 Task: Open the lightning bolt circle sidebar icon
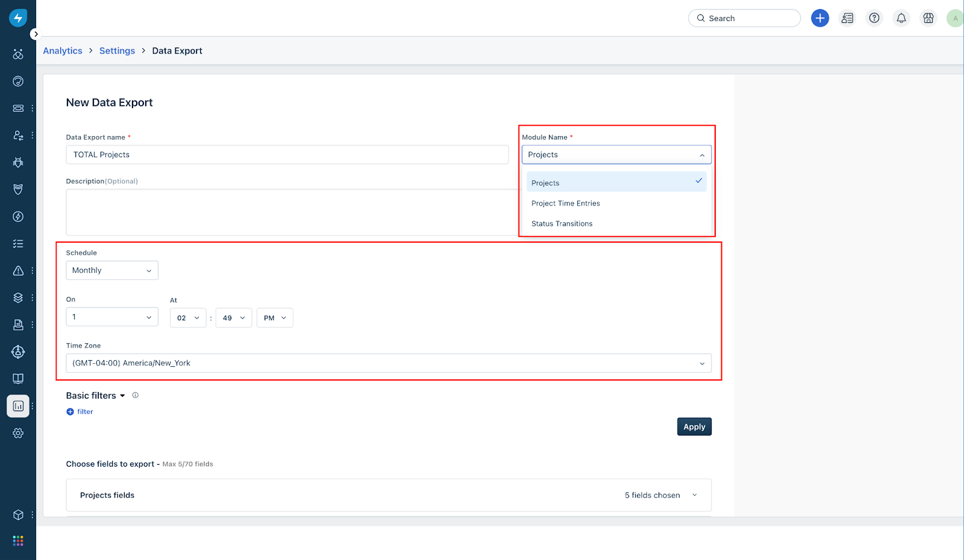point(18,217)
